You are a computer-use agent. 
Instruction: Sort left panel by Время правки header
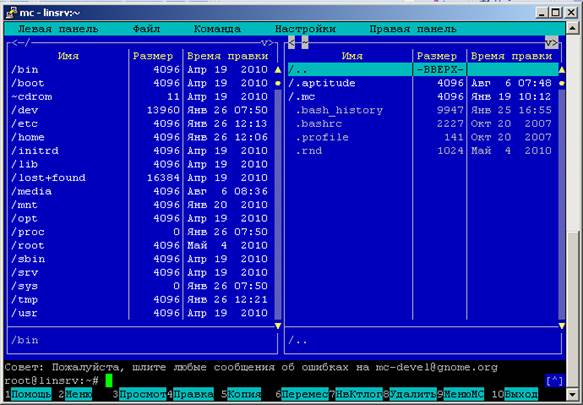[228, 56]
